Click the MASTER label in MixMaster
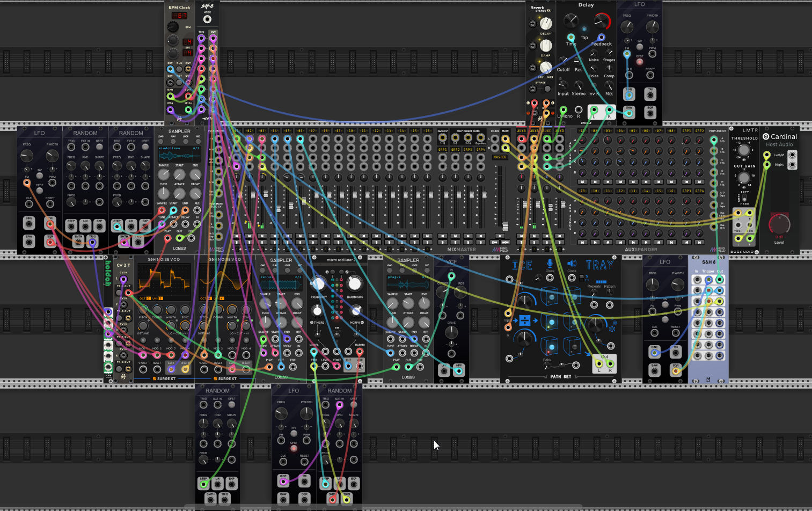Screen dimensions: 812x511 coord(500,157)
